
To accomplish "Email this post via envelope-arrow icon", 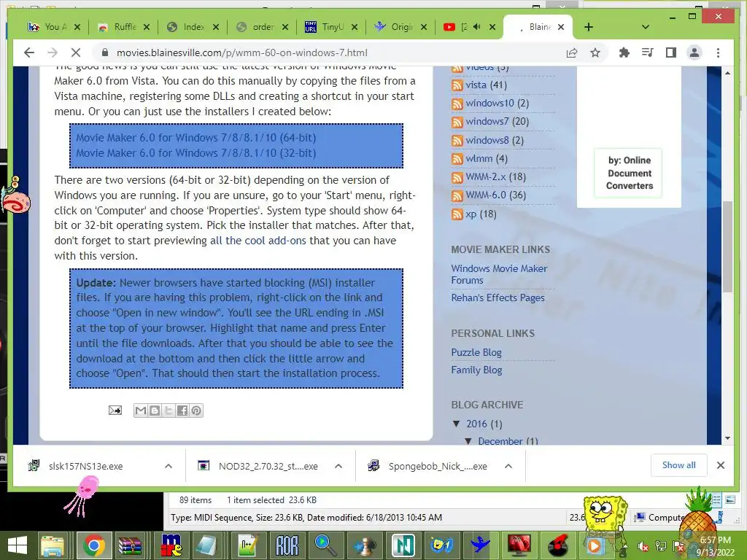I will pyautogui.click(x=115, y=410).
